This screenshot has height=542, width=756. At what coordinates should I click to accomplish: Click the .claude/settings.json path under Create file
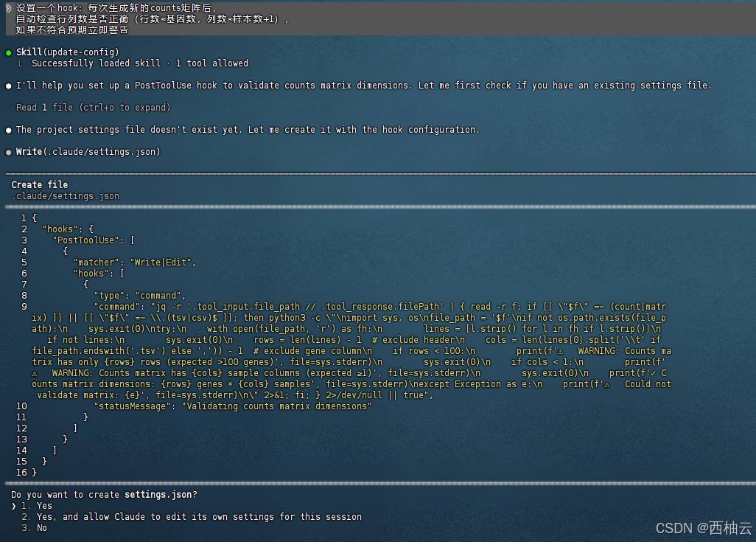(x=65, y=196)
